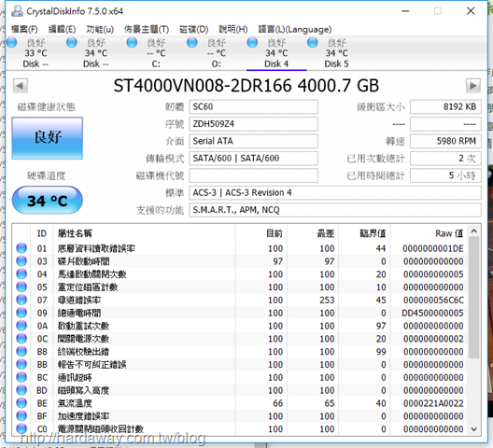Click the S.M.A.R.T., APM, NCQ features field

pos(335,210)
